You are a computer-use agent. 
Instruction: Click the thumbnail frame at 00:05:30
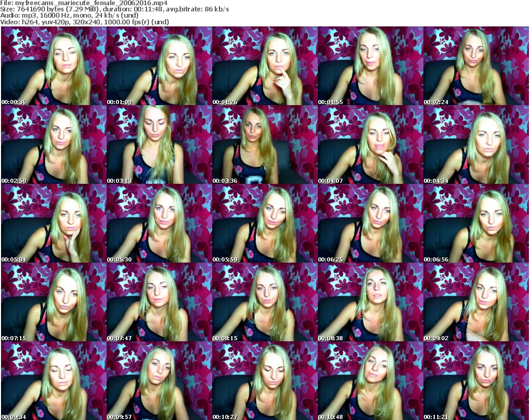click(159, 223)
